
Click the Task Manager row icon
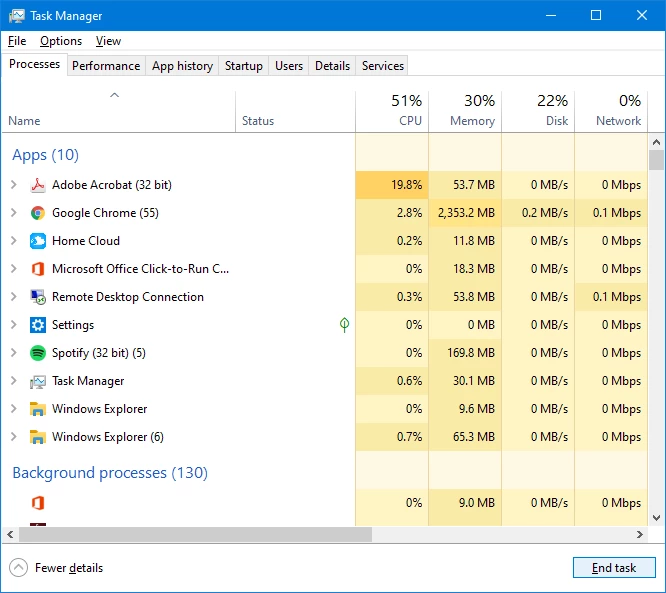pos(38,381)
